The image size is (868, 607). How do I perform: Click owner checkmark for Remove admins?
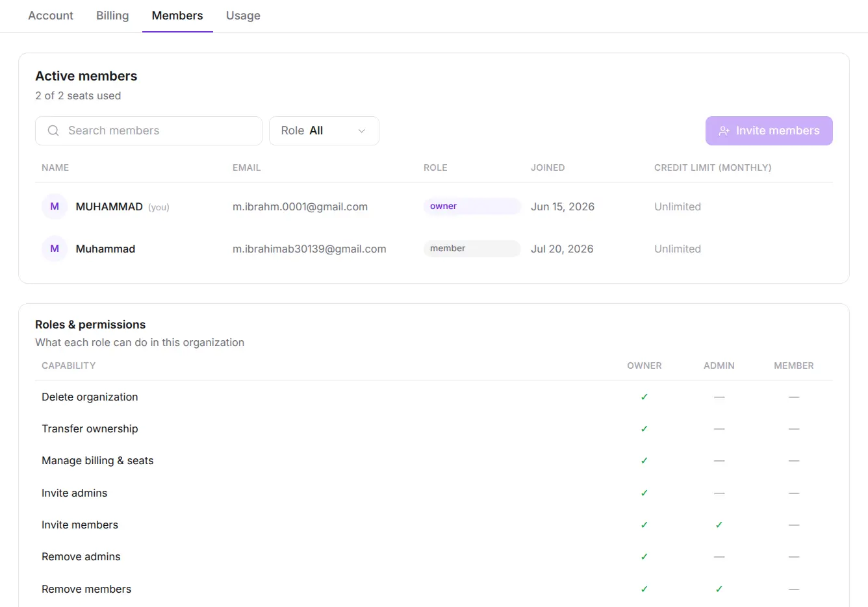[645, 556]
